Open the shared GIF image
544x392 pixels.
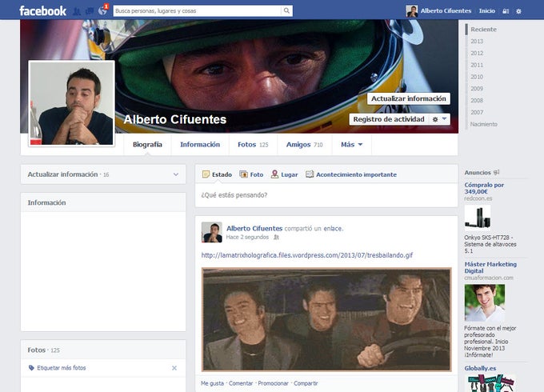(x=326, y=319)
